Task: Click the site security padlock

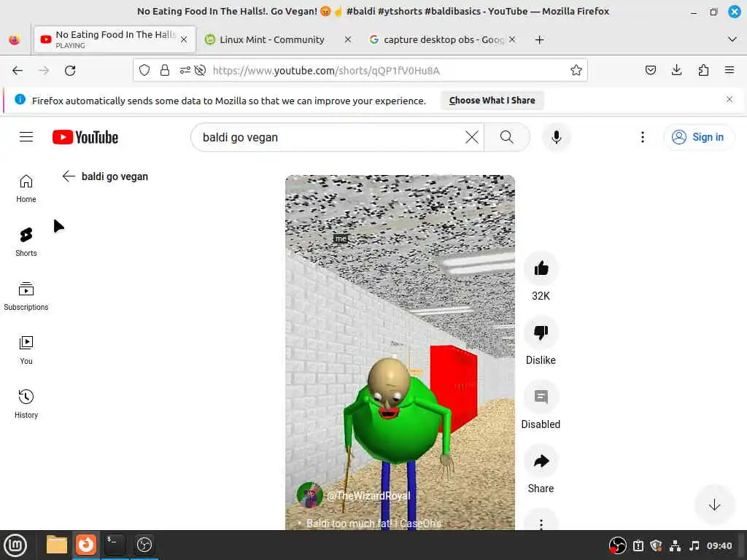Action: click(x=165, y=71)
